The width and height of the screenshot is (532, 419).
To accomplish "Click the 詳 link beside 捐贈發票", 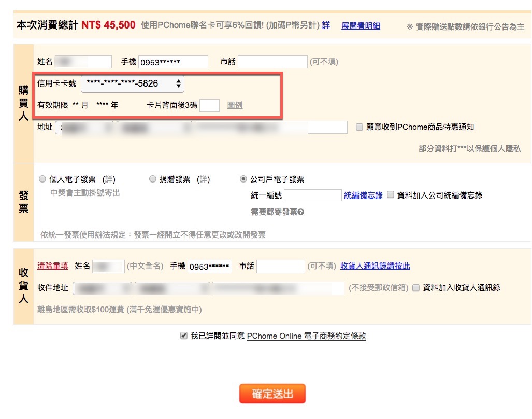I will pos(203,179).
